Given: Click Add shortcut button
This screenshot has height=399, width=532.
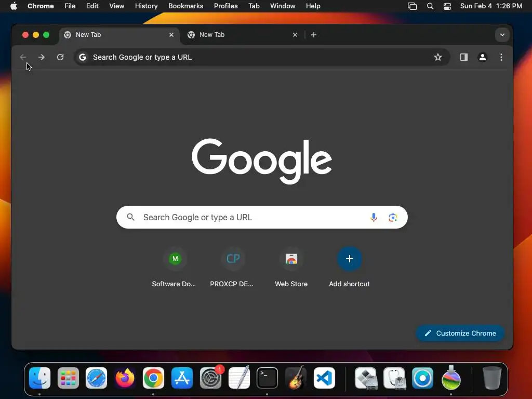Looking at the screenshot, I should coord(349,268).
